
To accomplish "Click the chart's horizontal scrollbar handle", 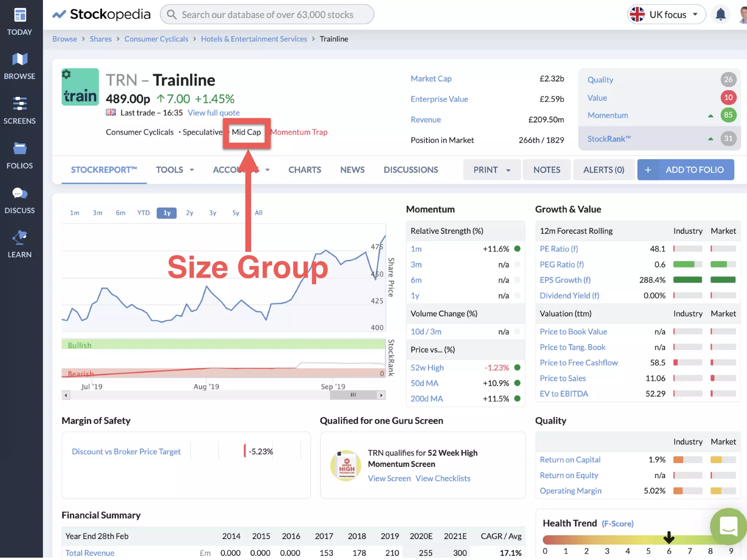I will point(353,395).
